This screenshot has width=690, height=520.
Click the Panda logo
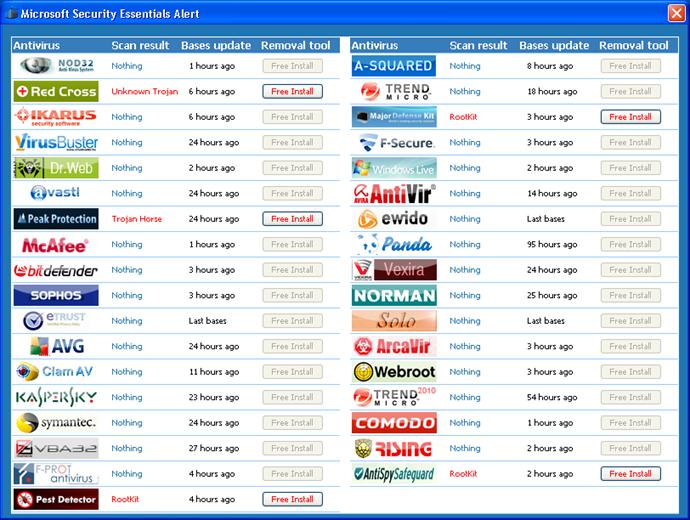point(394,245)
